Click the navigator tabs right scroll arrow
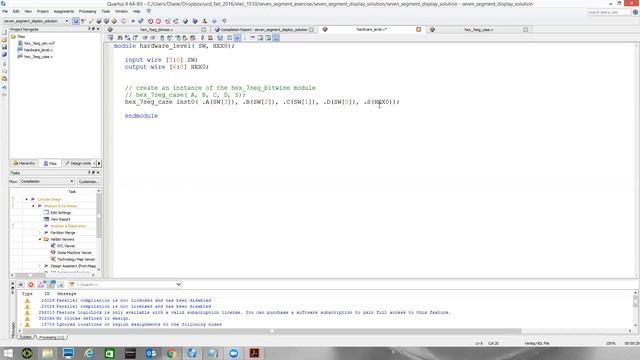 tap(99, 163)
